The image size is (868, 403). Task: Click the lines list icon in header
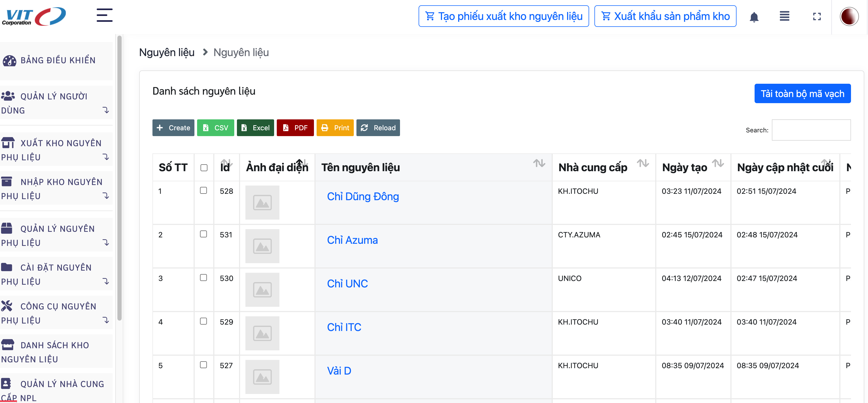pyautogui.click(x=784, y=16)
